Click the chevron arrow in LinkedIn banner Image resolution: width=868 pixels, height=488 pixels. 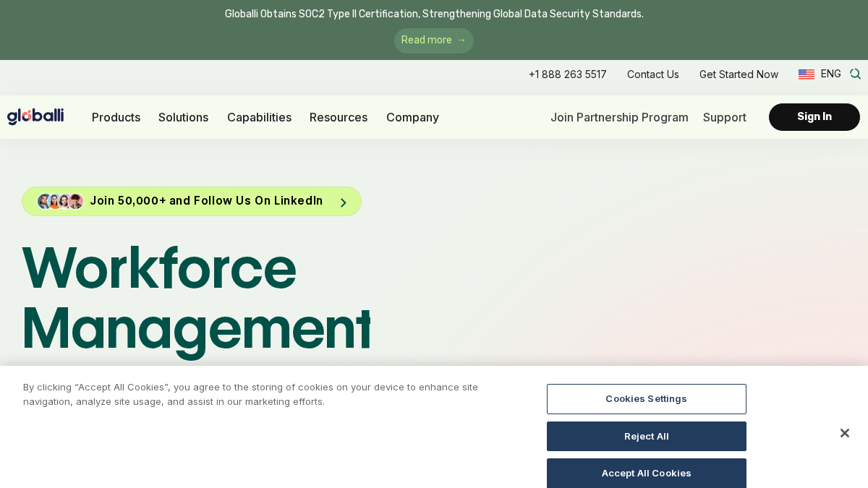click(344, 202)
